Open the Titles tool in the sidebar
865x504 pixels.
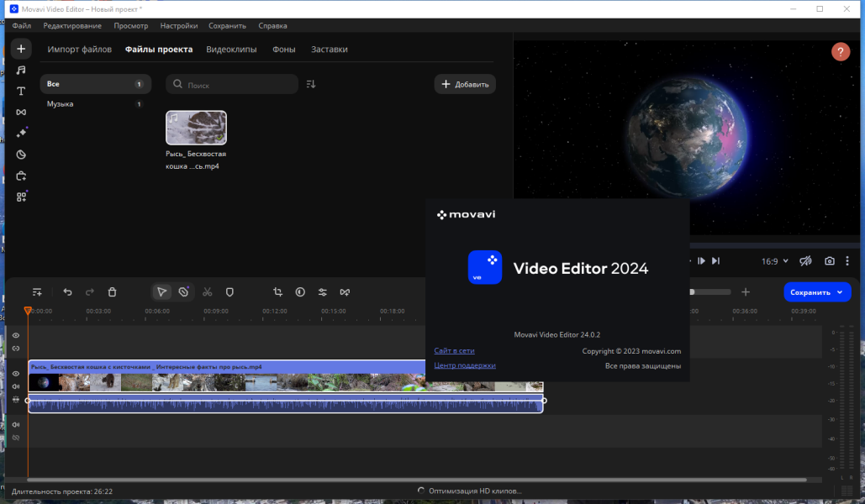tap(21, 91)
